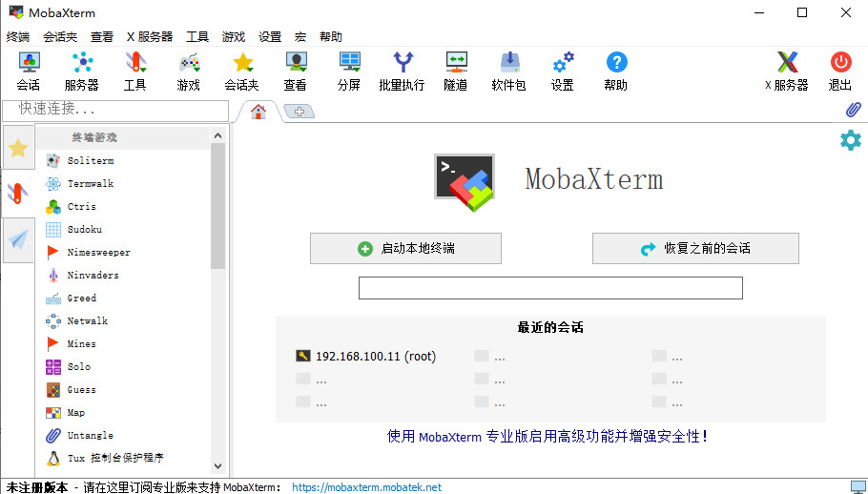Select the paper plane macros sidebar tab
The width and height of the screenshot is (868, 494).
pyautogui.click(x=18, y=240)
